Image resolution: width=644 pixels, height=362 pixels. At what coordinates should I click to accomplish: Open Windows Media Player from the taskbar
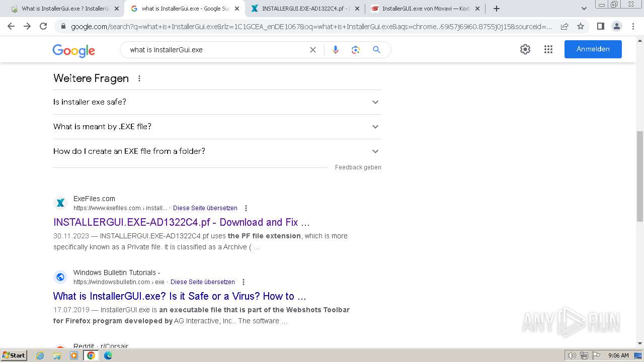[x=74, y=355]
